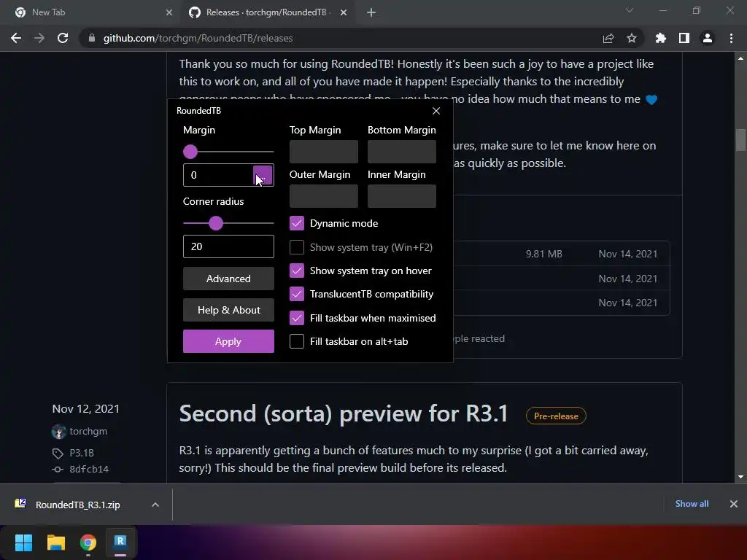
Task: Uncheck TranslucentTB compatibility
Action: (x=297, y=294)
